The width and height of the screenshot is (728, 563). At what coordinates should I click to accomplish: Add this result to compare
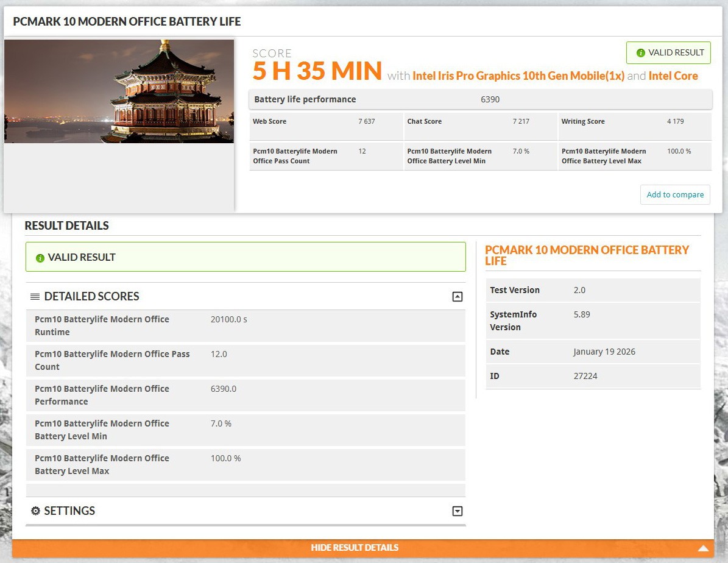(675, 194)
